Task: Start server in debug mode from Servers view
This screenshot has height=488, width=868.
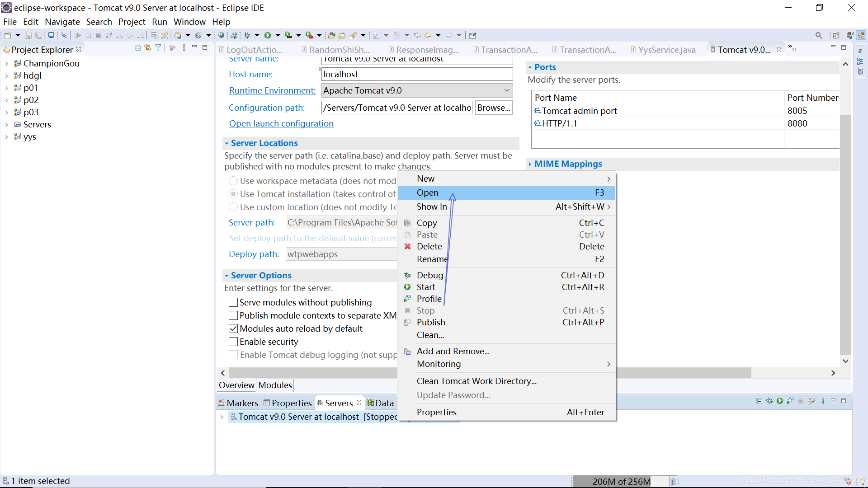Action: click(x=769, y=401)
